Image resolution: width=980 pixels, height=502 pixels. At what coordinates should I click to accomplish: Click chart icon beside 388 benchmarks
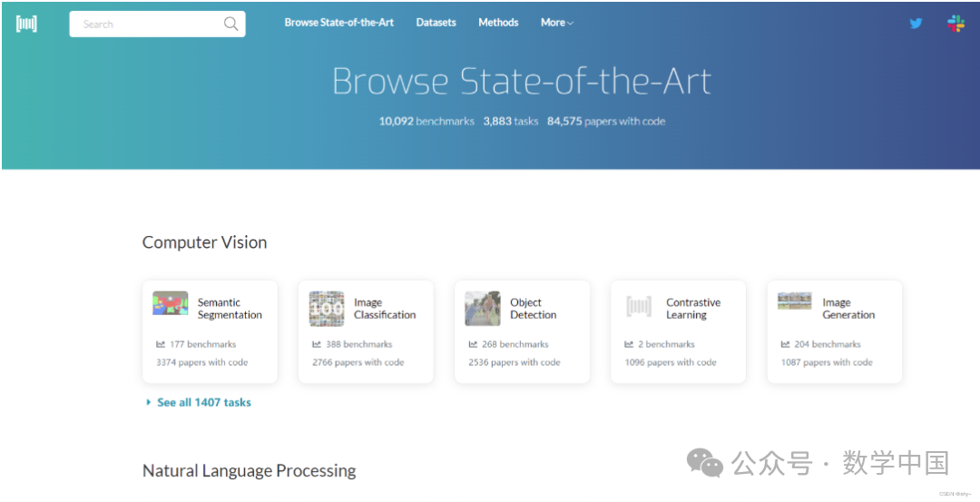[x=317, y=344]
